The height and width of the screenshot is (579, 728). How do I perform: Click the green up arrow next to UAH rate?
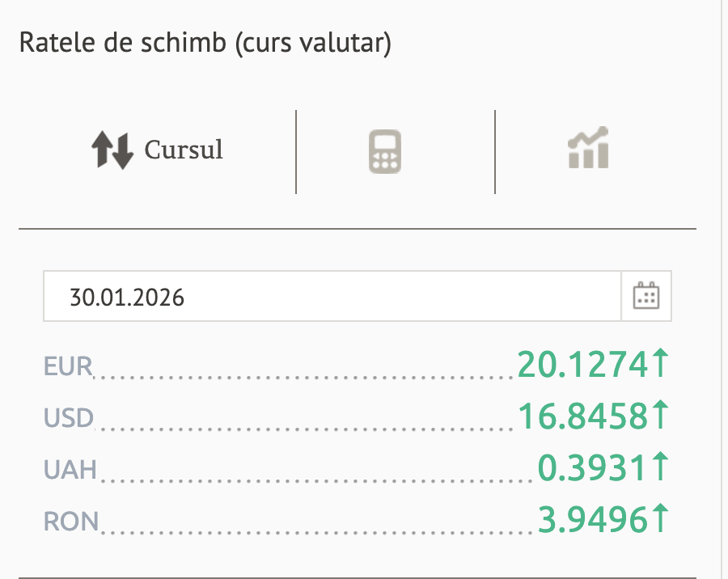(x=661, y=467)
